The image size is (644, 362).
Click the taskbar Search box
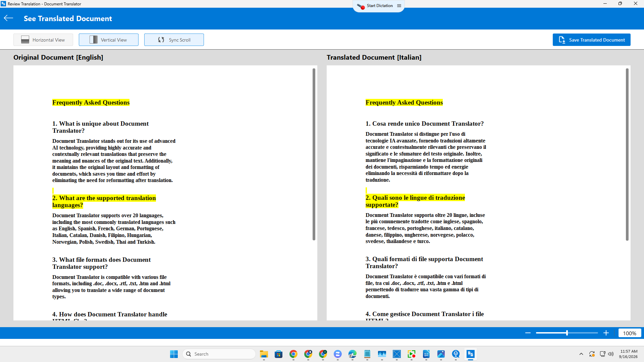(x=219, y=354)
